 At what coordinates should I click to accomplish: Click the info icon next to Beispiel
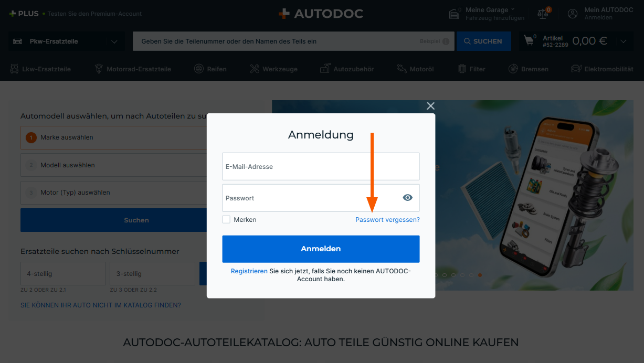click(x=446, y=41)
